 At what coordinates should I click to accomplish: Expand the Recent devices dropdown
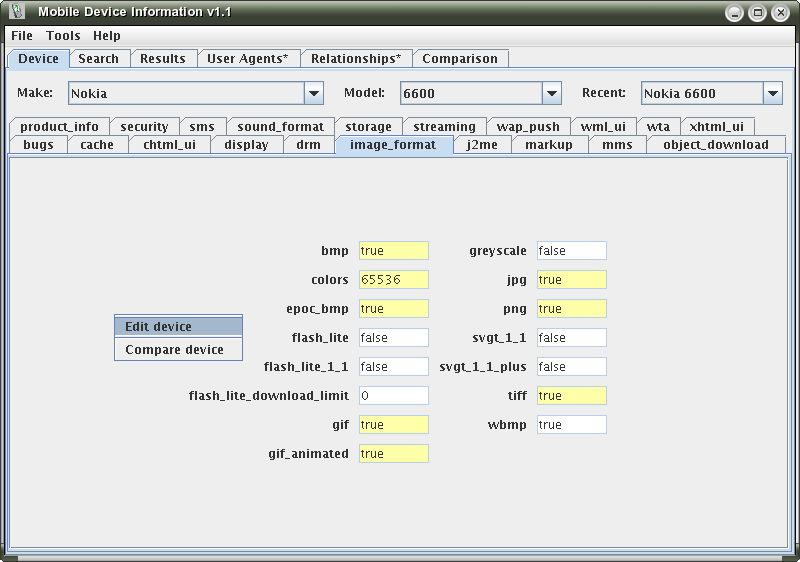(773, 94)
